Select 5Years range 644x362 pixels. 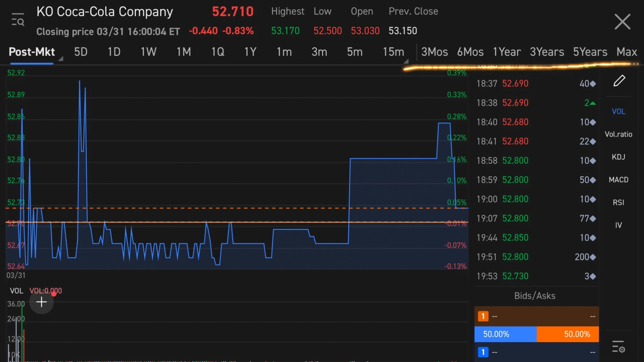(590, 52)
